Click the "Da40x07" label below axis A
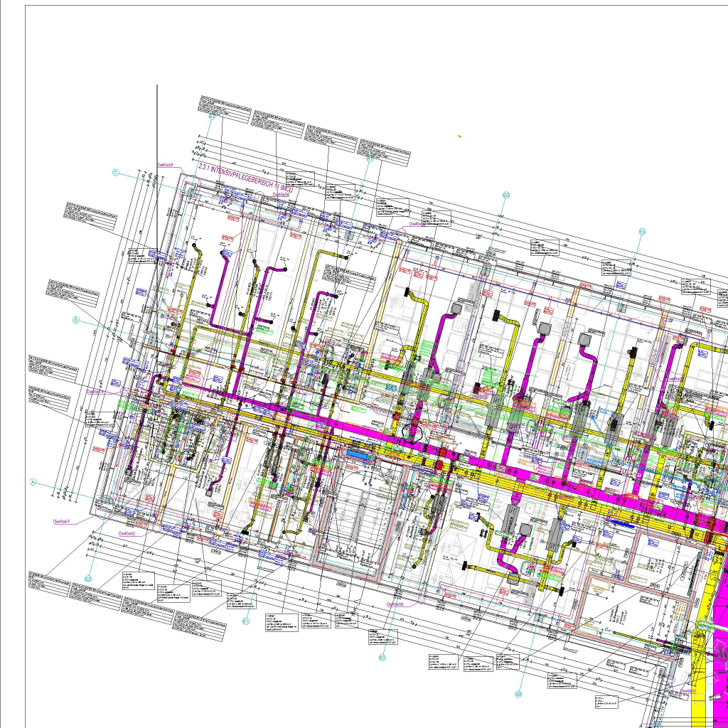The height and width of the screenshot is (728, 728). click(x=62, y=521)
